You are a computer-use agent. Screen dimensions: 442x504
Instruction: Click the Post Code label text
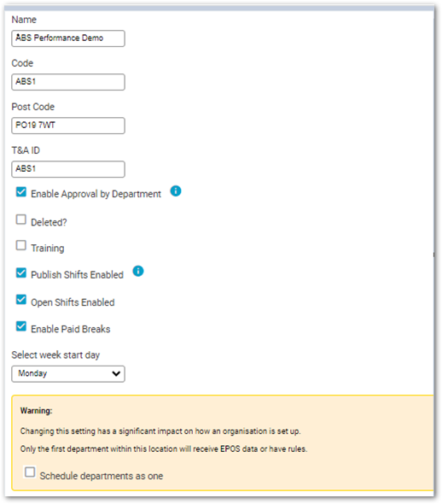coord(33,107)
